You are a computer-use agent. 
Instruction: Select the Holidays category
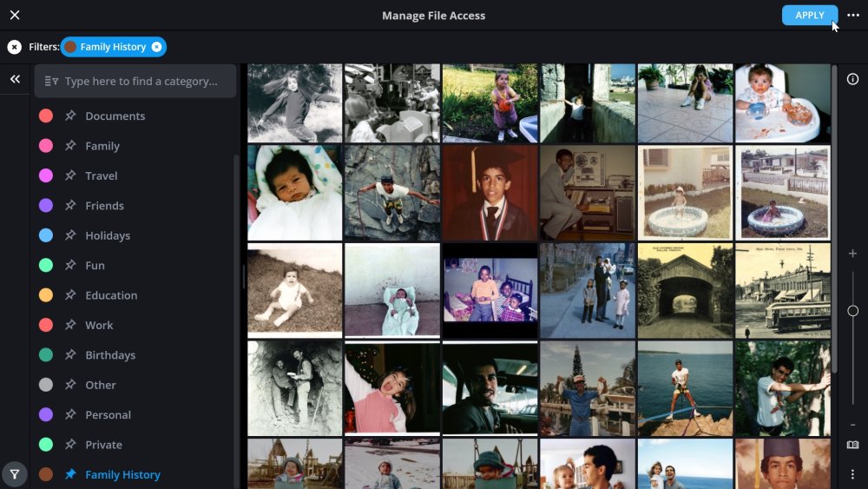tap(108, 235)
